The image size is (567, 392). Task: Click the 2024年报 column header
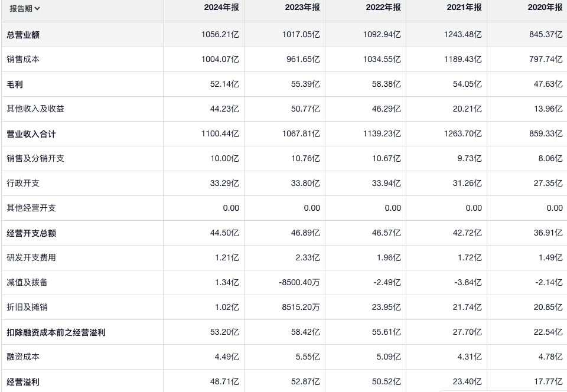click(221, 8)
